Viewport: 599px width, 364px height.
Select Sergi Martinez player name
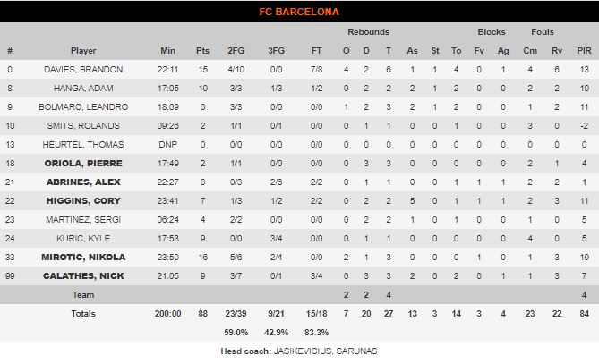click(x=83, y=219)
